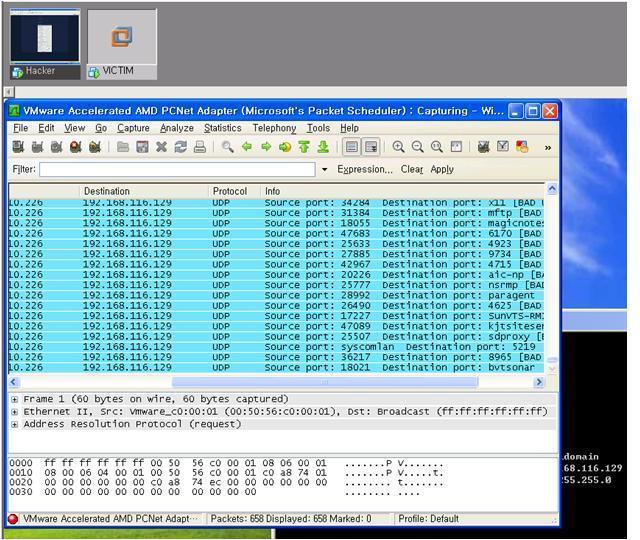Open the Tools menu
Image resolution: width=640 pixels, height=540 pixels.
click(318, 128)
